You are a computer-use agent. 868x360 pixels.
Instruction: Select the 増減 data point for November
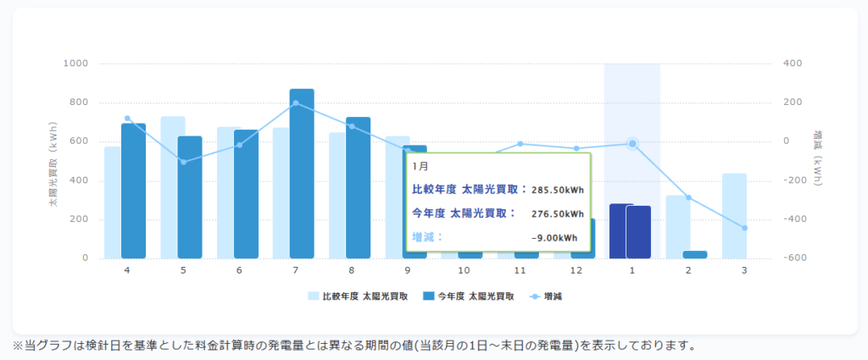pyautogui.click(x=520, y=144)
